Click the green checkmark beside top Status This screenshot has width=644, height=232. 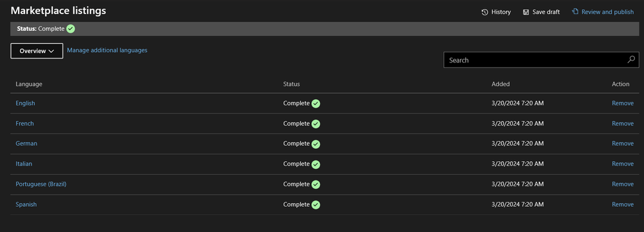point(70,29)
